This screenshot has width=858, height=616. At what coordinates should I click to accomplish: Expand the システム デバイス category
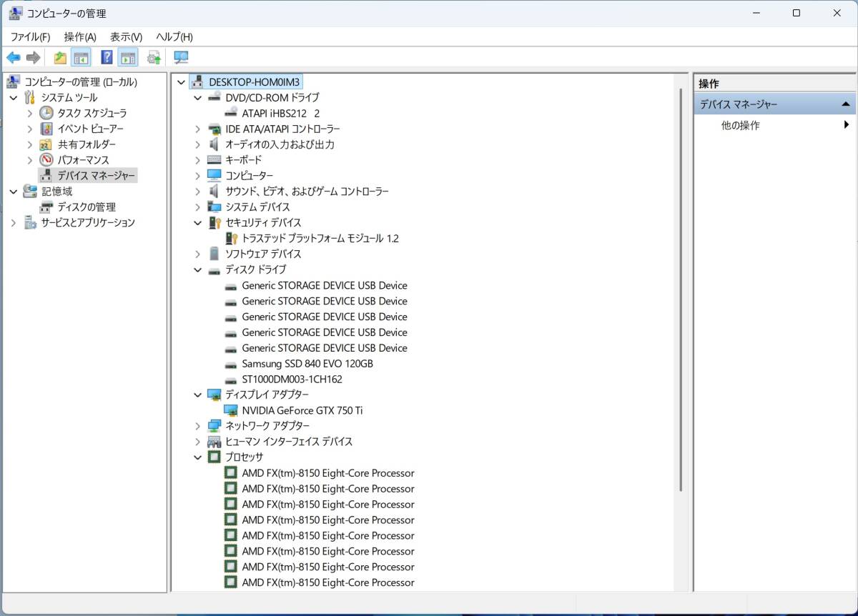click(198, 207)
